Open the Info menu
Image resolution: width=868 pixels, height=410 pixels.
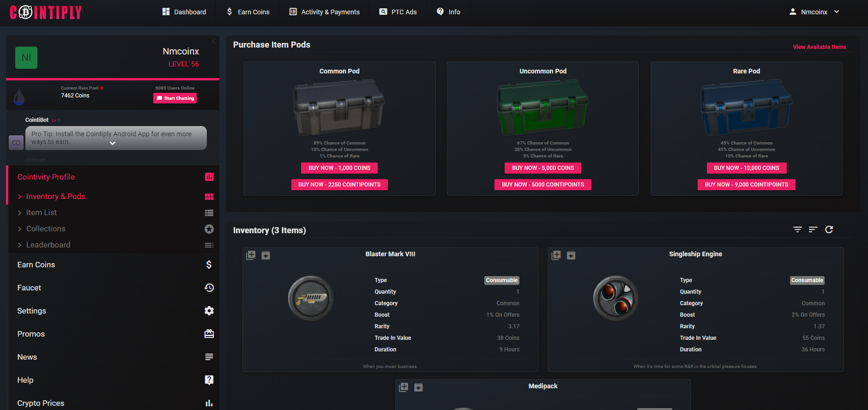(448, 12)
